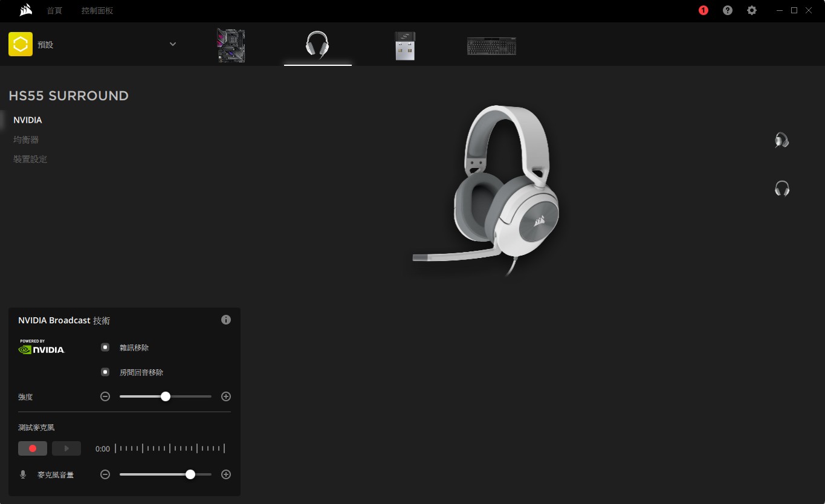Select the USB wireless receiver device icon
The image size is (825, 504).
(405, 45)
